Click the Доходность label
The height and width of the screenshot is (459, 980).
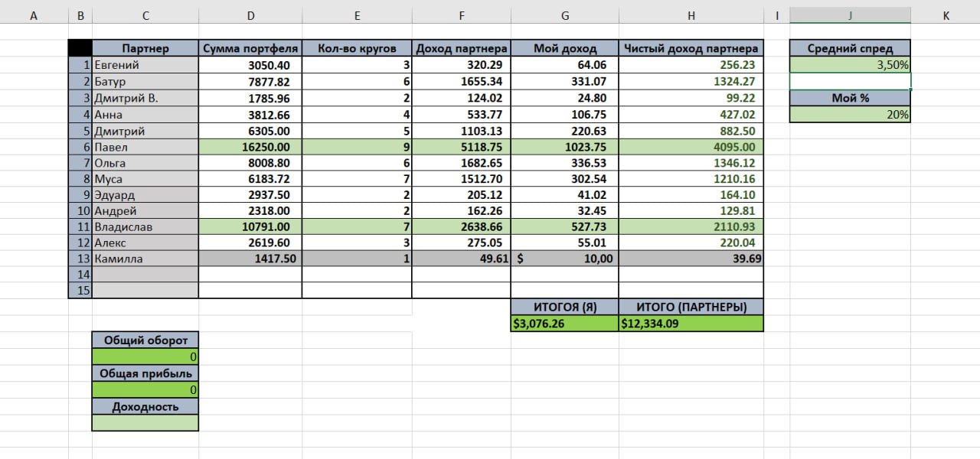click(x=145, y=406)
